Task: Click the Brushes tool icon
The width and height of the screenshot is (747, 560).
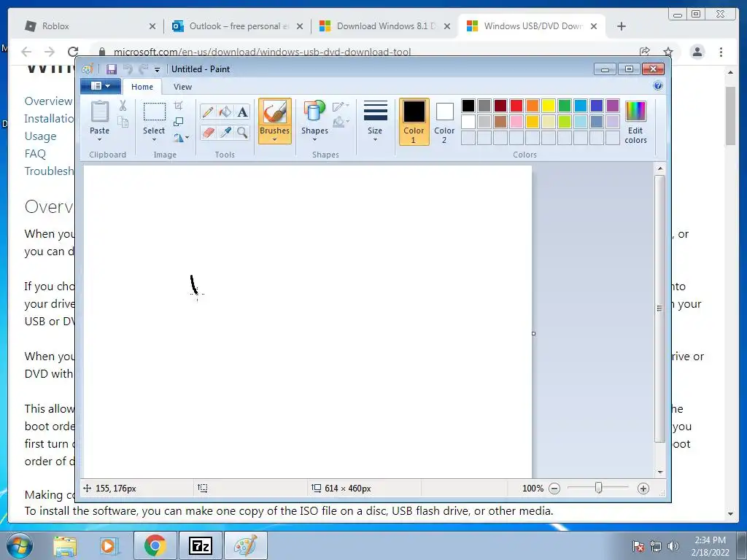Action: click(275, 113)
